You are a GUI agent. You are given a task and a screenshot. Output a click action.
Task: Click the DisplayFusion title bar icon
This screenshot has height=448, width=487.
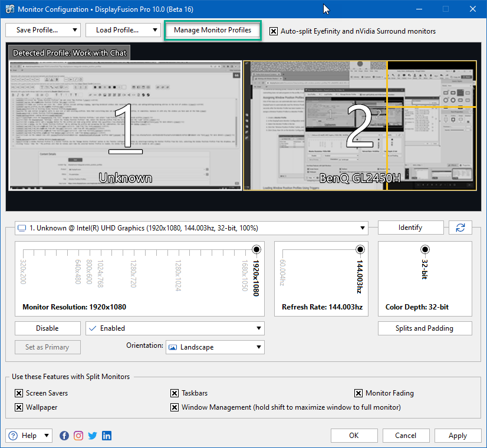[9, 9]
